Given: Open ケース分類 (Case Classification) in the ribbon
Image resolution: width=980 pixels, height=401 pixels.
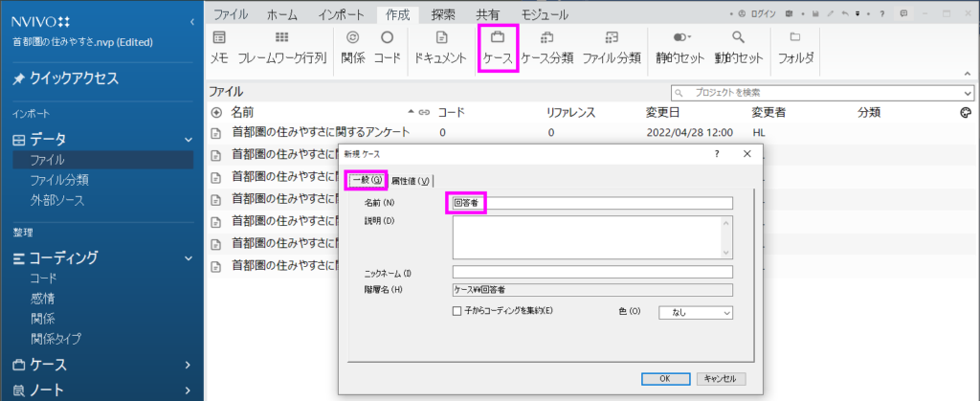Looking at the screenshot, I should (546, 38).
